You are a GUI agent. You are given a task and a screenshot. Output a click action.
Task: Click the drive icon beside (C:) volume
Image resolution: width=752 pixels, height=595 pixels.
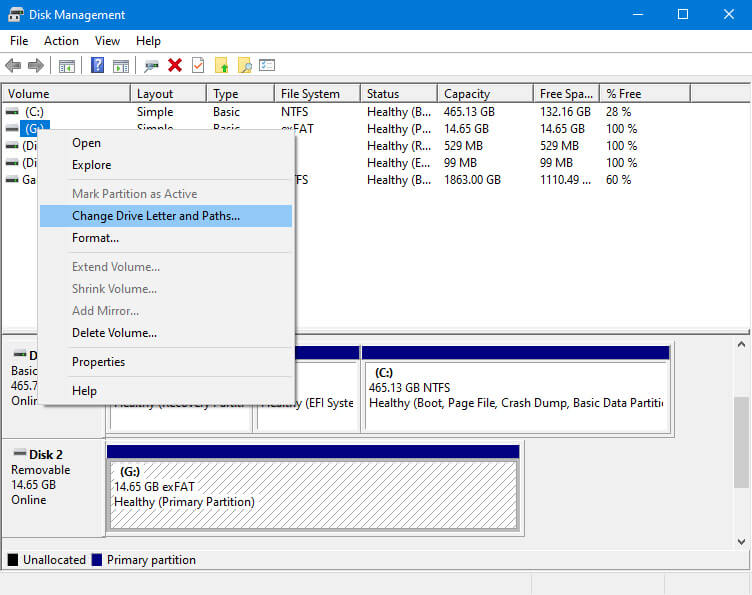tap(12, 112)
